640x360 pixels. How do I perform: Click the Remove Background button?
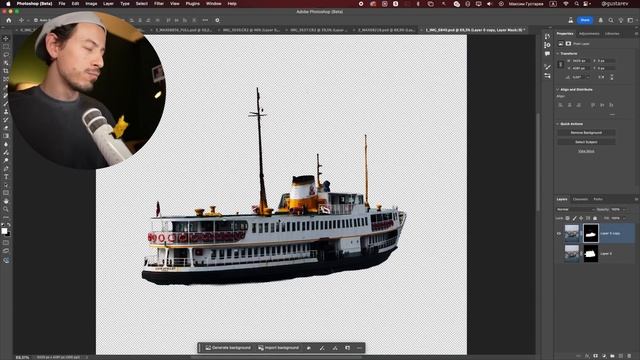(586, 133)
